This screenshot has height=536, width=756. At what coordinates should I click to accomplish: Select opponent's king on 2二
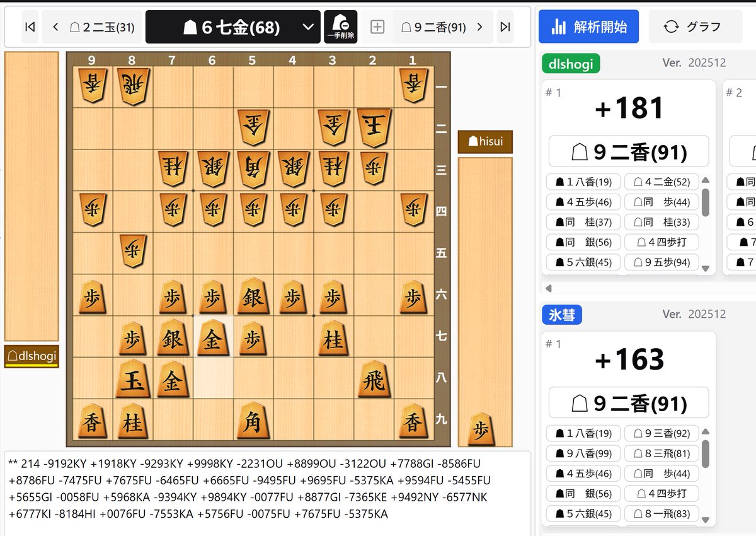click(374, 128)
